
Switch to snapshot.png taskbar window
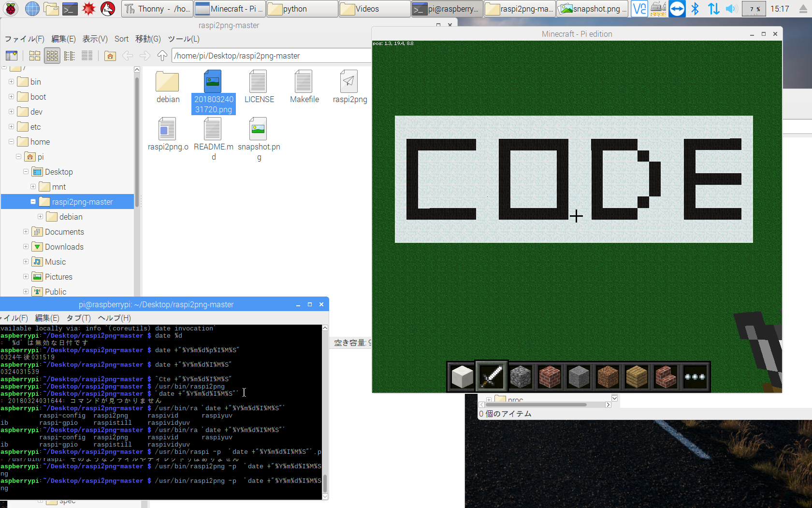click(x=593, y=9)
